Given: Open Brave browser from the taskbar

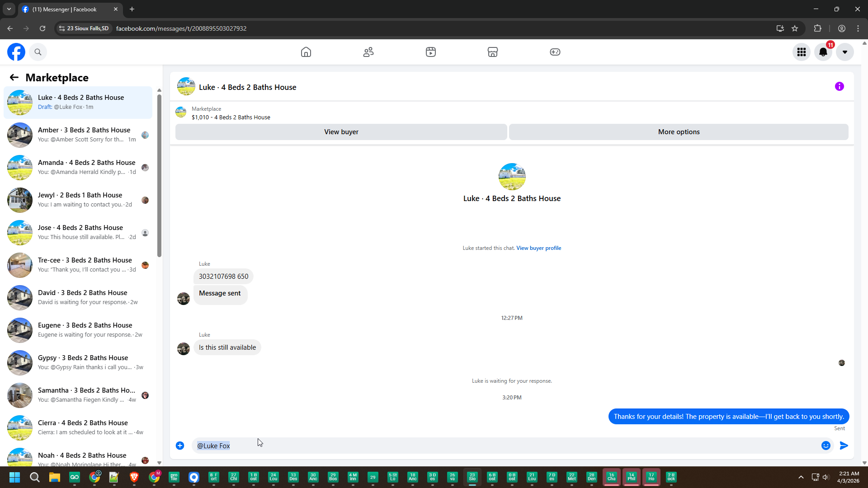Looking at the screenshot, I should click(x=134, y=477).
